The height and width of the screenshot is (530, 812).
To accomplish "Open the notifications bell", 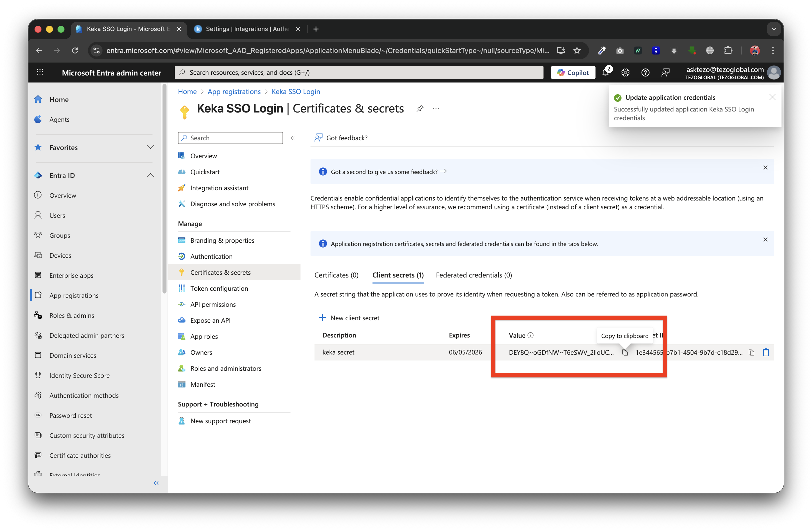I will click(605, 72).
